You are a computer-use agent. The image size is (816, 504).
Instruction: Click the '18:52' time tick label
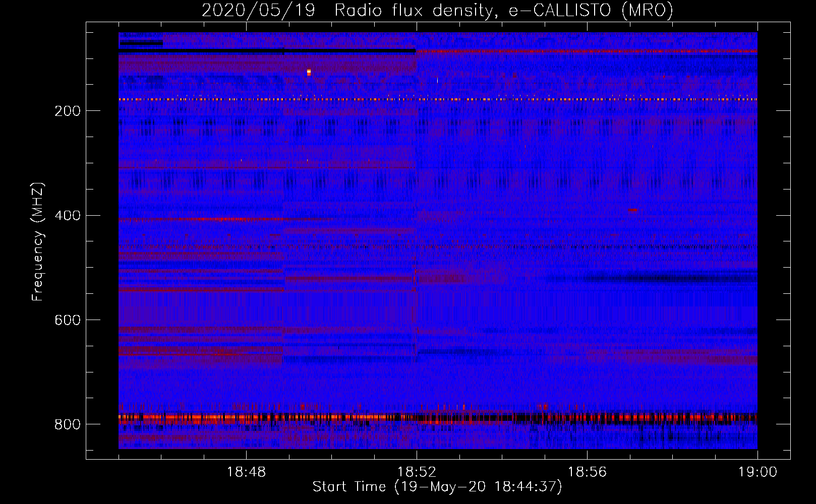click(417, 472)
